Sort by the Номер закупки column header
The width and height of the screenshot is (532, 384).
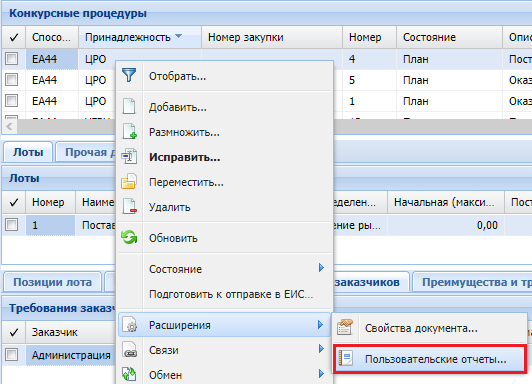pyautogui.click(x=271, y=37)
